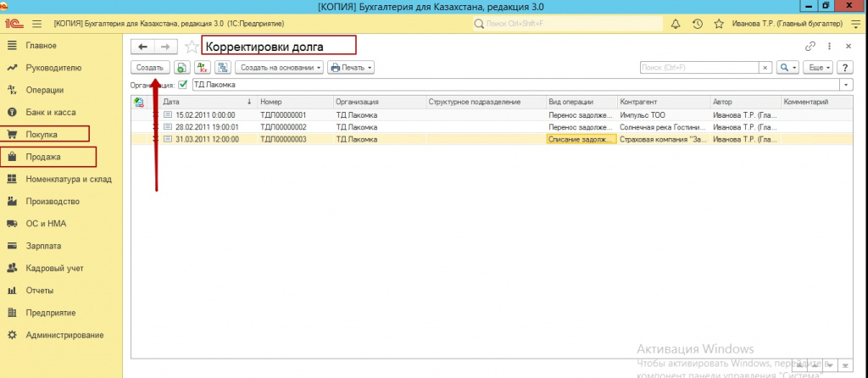The height and width of the screenshot is (378, 868).
Task: Click document icon of row 15.02.2011
Action: [x=169, y=115]
